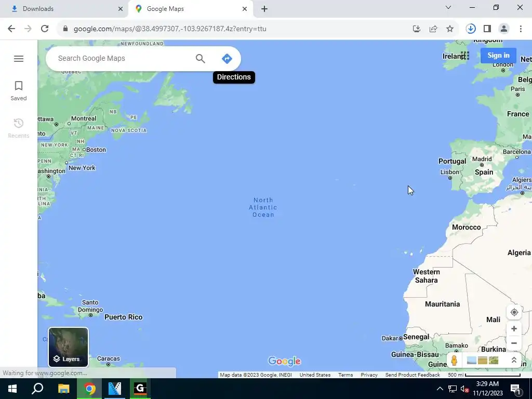Screen dimensions: 532x399
Task: Open the Terms link
Action: point(345,375)
